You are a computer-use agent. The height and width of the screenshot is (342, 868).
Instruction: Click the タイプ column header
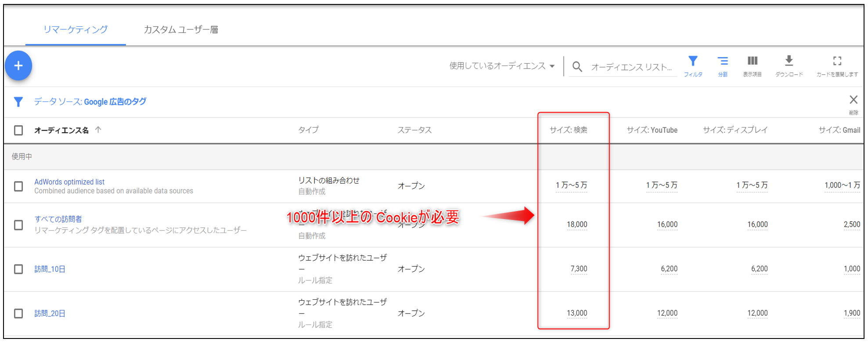point(308,130)
